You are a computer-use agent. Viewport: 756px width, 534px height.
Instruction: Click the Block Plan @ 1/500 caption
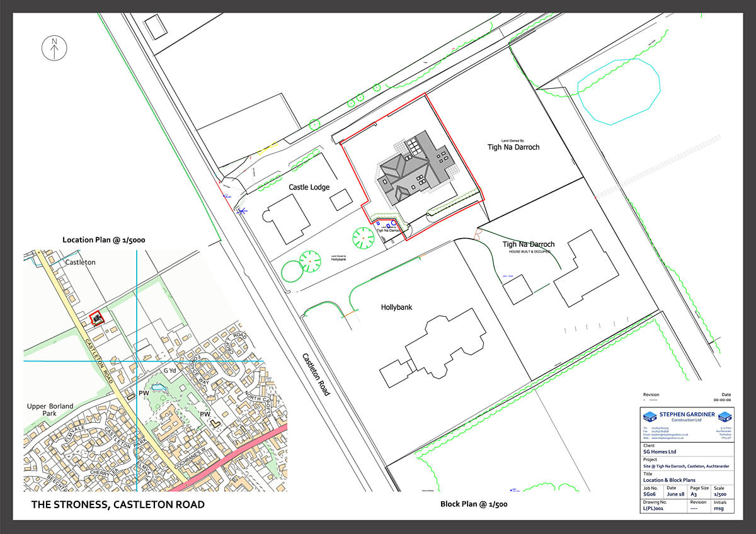coord(474,504)
